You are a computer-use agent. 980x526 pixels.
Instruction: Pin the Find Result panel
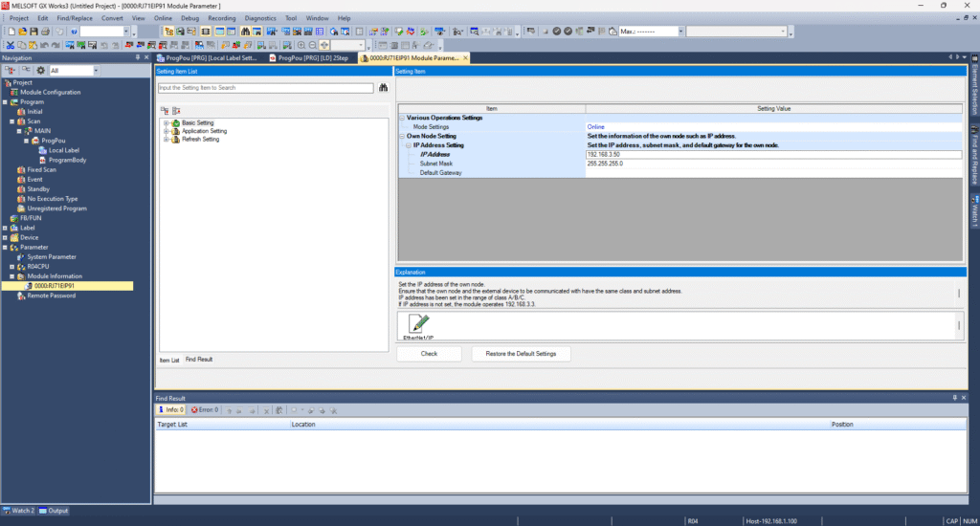tap(954, 398)
